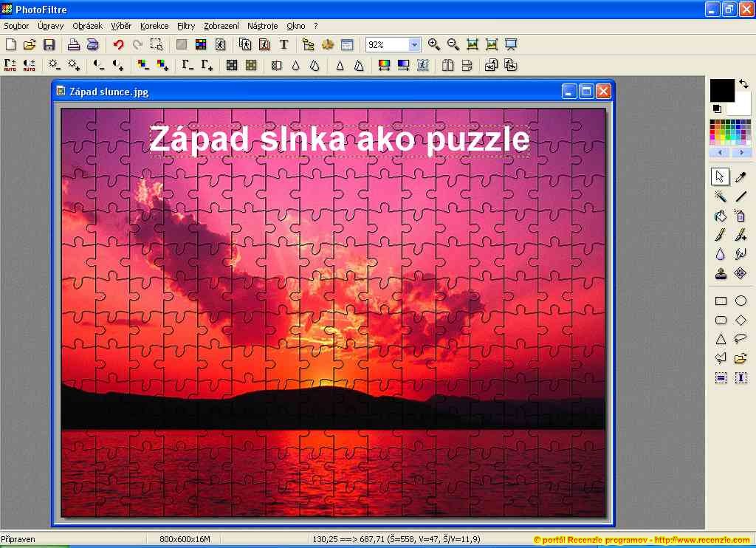Click the full screen monitor icon
The image size is (756, 548).
point(511,44)
